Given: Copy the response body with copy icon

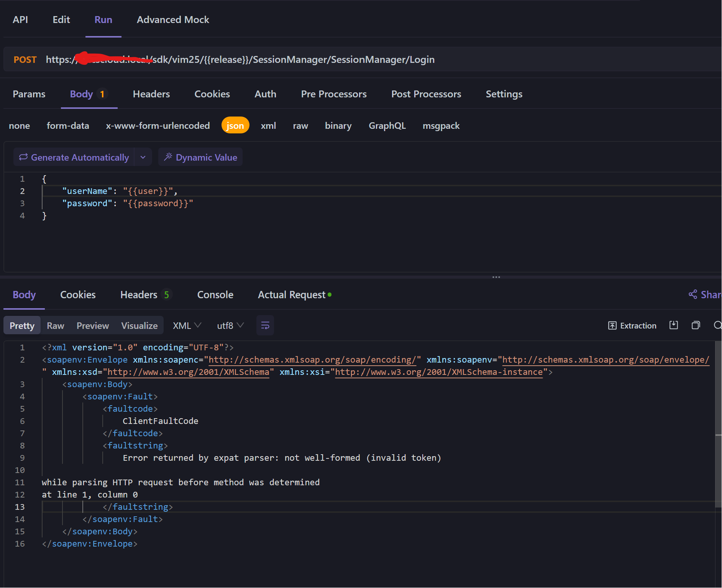Looking at the screenshot, I should click(696, 325).
